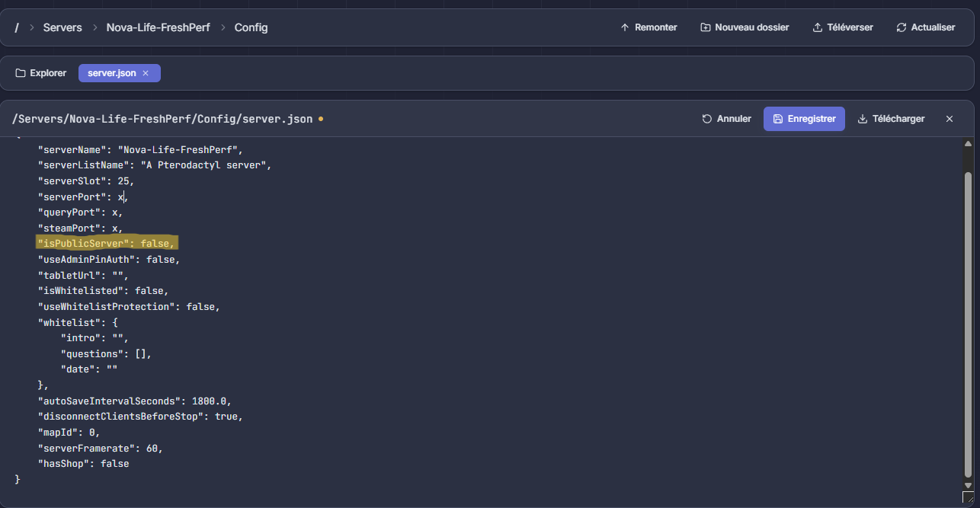Screen dimensions: 980x508
Task: Click the "serverFramerate" line
Action: (x=100, y=448)
